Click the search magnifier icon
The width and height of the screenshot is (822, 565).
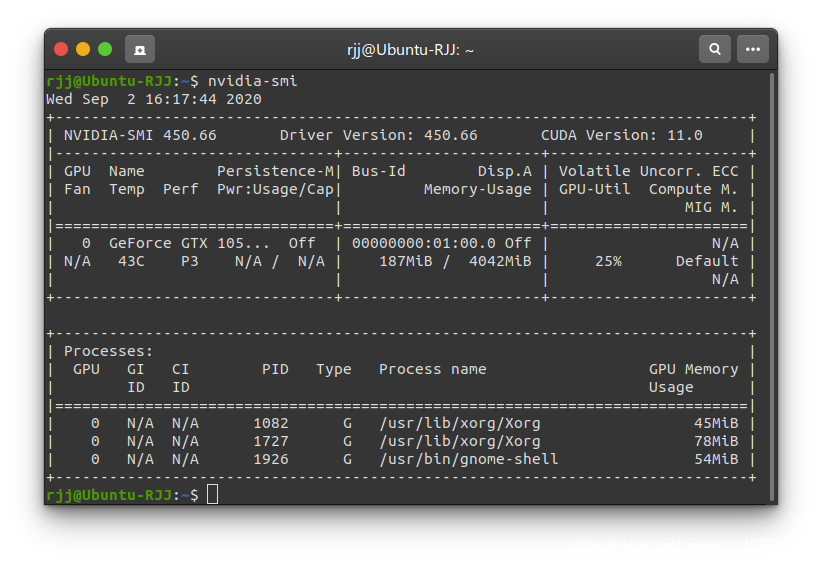tap(715, 49)
